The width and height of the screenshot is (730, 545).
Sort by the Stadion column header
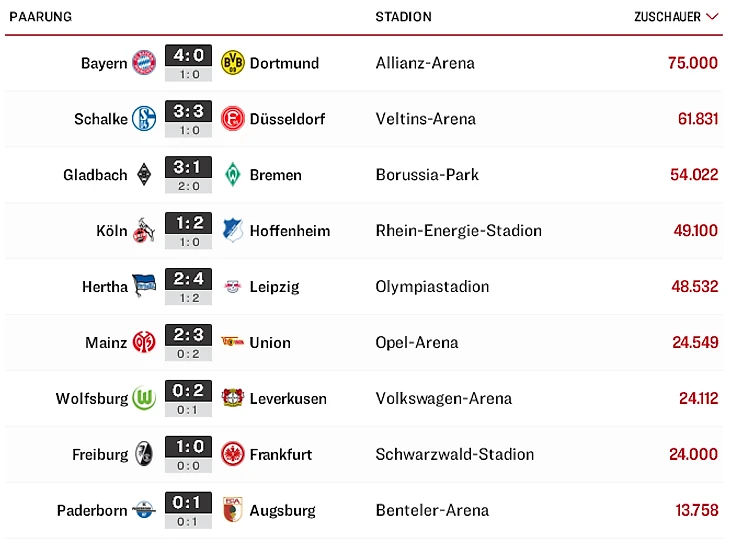point(404,17)
